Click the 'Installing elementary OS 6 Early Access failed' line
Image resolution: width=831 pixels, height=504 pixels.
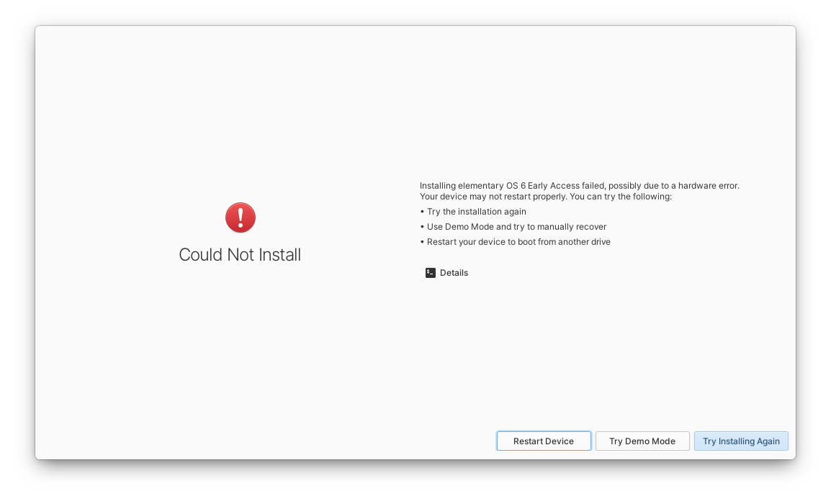(x=579, y=186)
